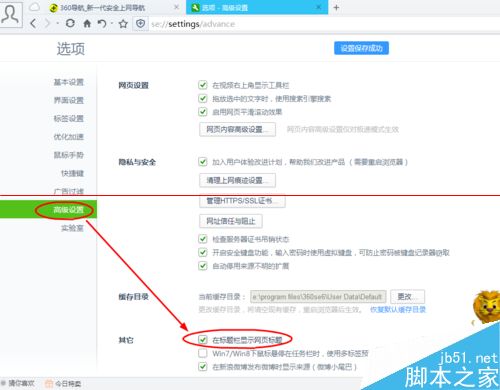Restore closed tab with undo icon
500x390 pixels.
coord(102,23)
